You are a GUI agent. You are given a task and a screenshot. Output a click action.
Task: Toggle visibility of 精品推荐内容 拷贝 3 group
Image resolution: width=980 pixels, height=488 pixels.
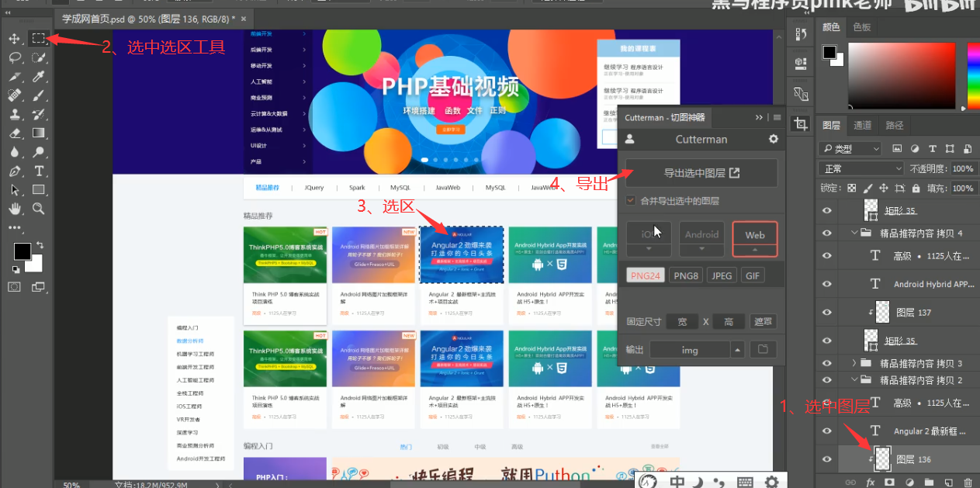click(827, 363)
